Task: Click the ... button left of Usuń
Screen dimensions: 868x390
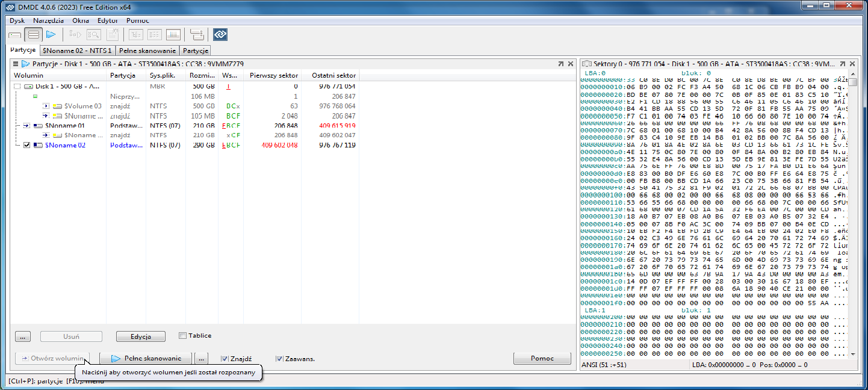Action: click(x=22, y=336)
